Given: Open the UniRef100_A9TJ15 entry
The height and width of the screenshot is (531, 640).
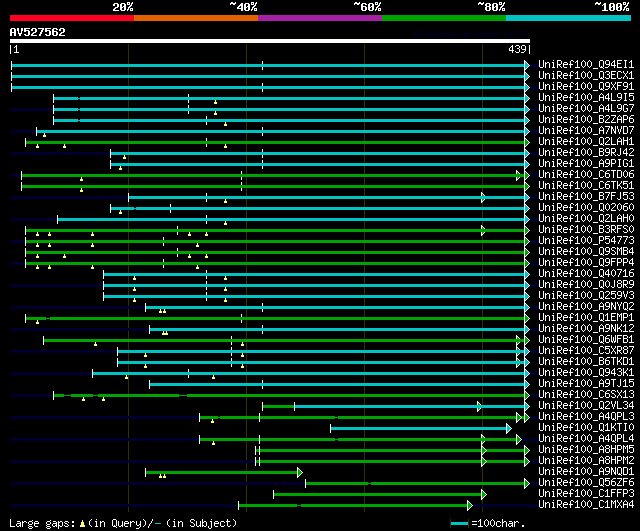Looking at the screenshot, I should click(586, 384).
